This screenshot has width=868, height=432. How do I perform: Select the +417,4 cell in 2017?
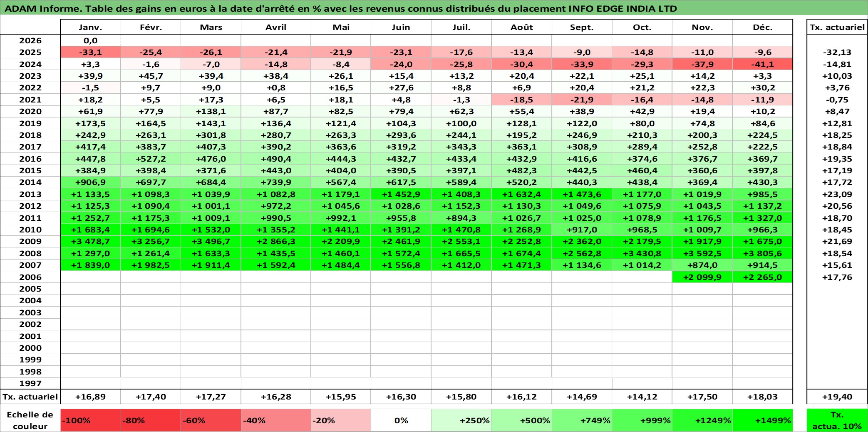point(91,147)
